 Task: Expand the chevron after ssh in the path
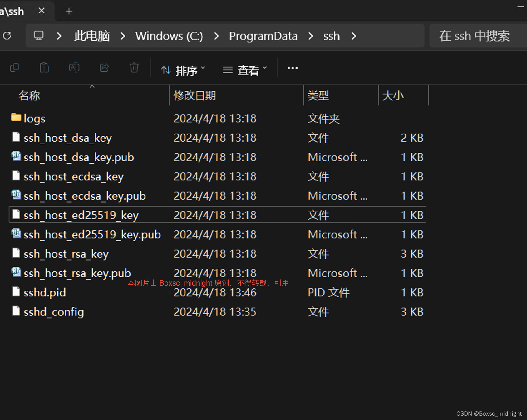click(354, 36)
